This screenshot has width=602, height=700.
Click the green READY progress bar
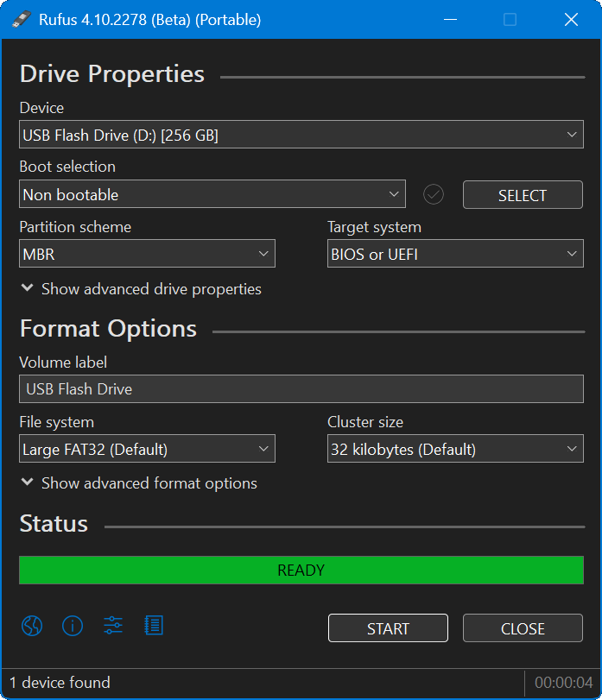301,570
